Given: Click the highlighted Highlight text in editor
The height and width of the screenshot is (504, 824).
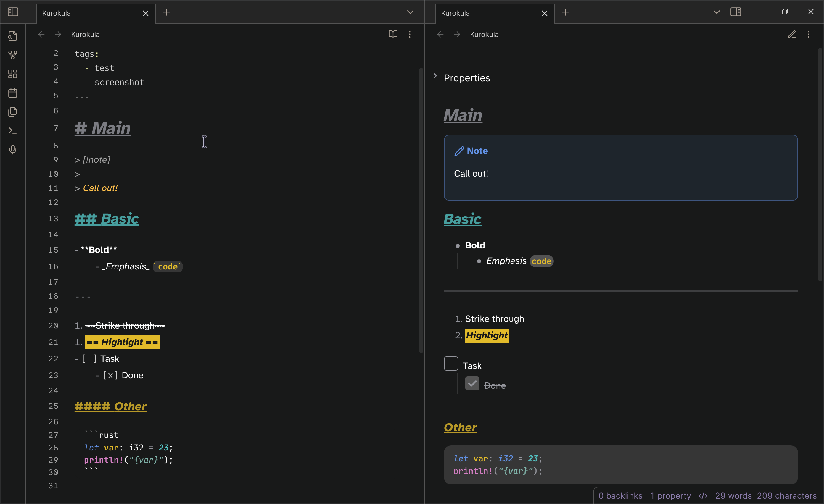Looking at the screenshot, I should [x=122, y=342].
